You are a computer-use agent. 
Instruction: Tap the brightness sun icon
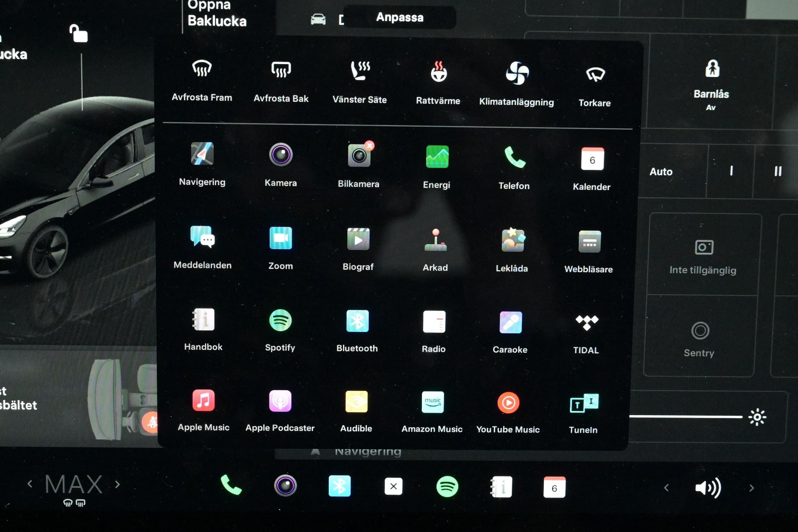point(757,417)
